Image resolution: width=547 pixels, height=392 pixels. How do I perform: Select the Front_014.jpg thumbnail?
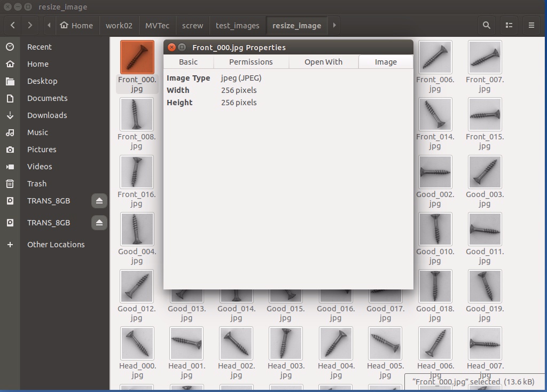pyautogui.click(x=435, y=114)
